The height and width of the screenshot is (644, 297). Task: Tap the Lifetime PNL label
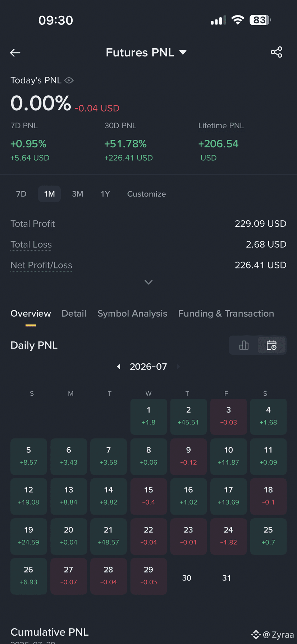(x=221, y=126)
